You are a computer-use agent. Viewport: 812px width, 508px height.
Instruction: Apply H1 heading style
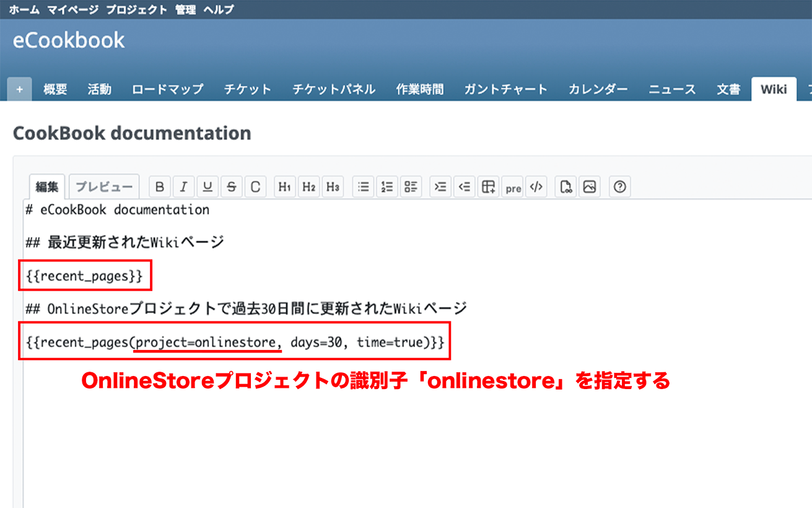click(284, 186)
